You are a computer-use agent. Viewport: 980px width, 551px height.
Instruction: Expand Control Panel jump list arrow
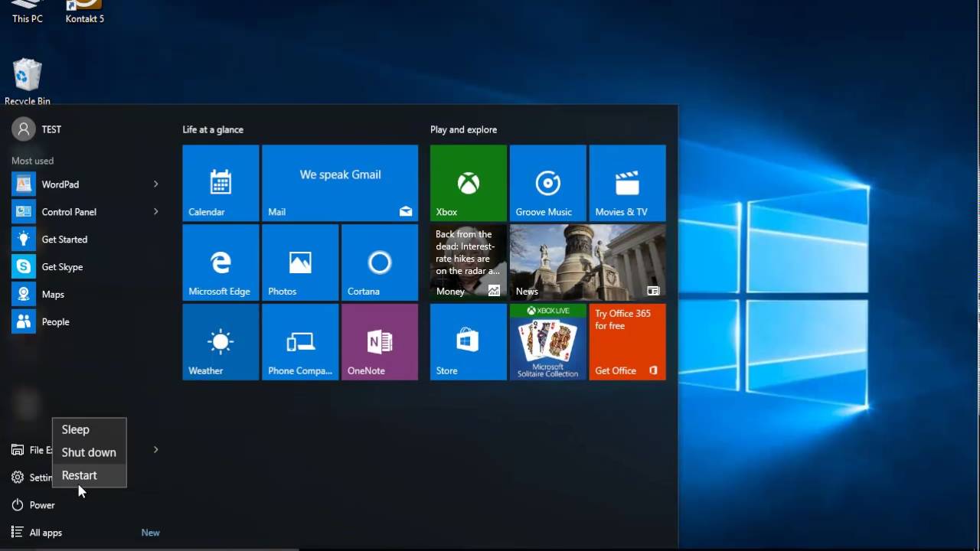coord(155,212)
